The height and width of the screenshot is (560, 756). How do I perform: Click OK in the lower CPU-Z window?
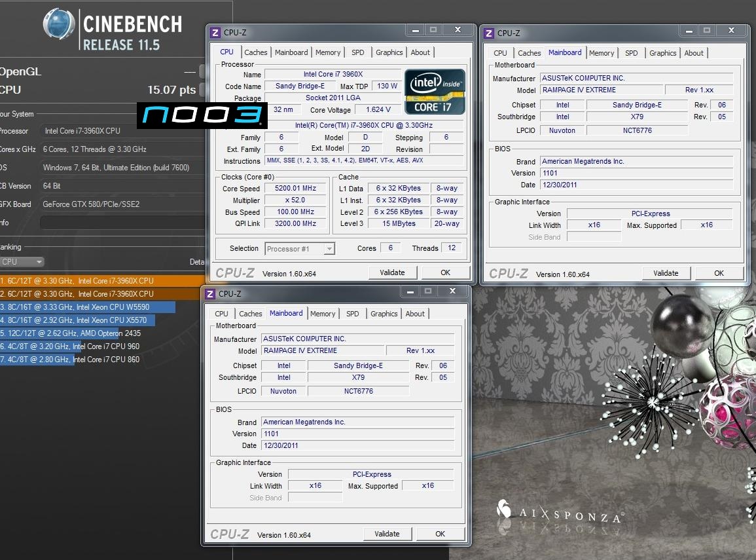pyautogui.click(x=440, y=534)
